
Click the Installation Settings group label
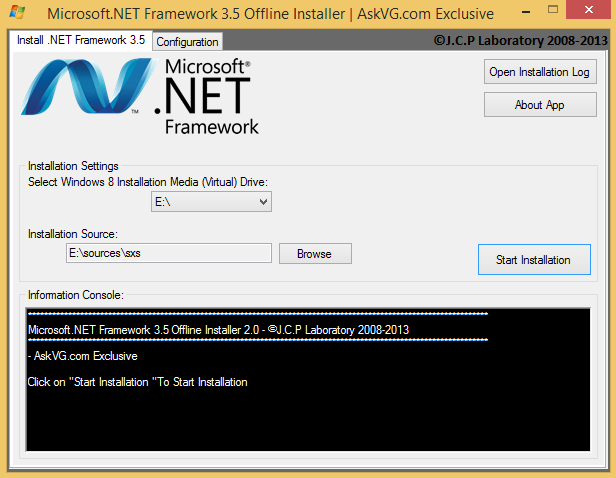tap(73, 166)
